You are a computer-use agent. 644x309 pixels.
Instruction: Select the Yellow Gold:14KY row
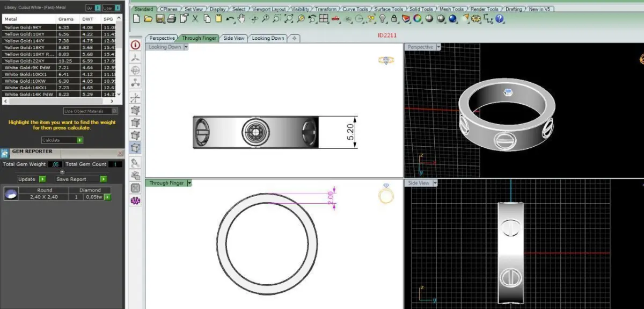point(59,40)
